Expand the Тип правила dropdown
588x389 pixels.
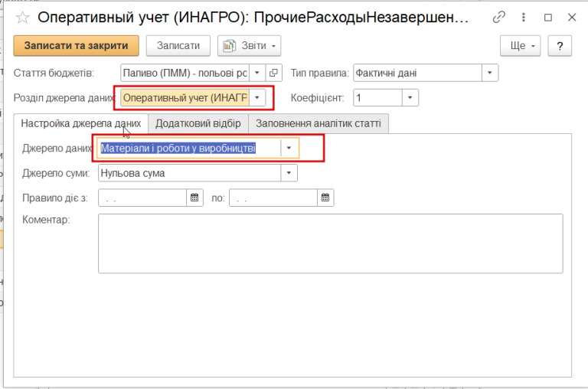[490, 73]
